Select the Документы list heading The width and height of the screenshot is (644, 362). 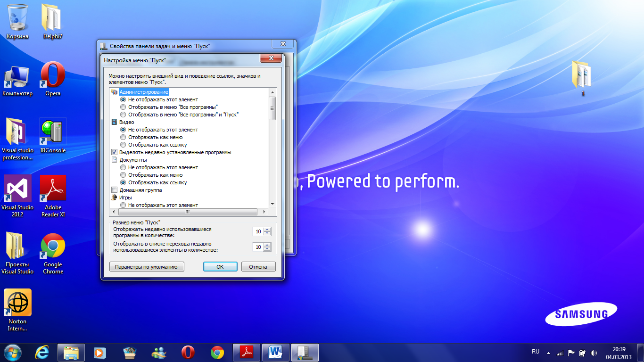click(133, 160)
